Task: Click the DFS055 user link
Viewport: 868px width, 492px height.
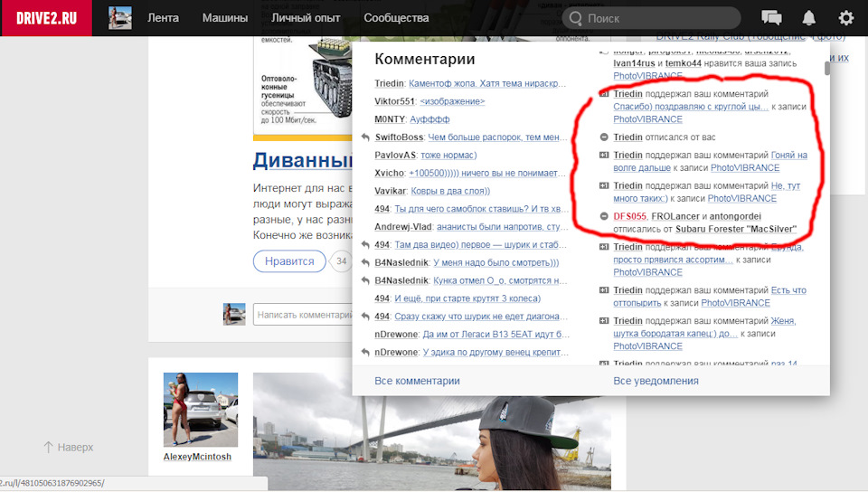Action: pos(630,216)
